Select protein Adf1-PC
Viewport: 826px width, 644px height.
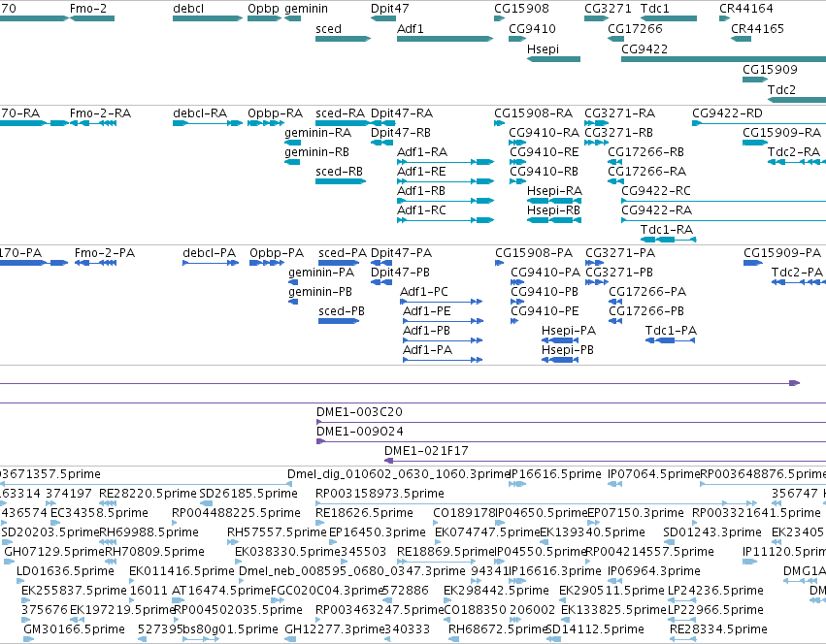point(442,302)
